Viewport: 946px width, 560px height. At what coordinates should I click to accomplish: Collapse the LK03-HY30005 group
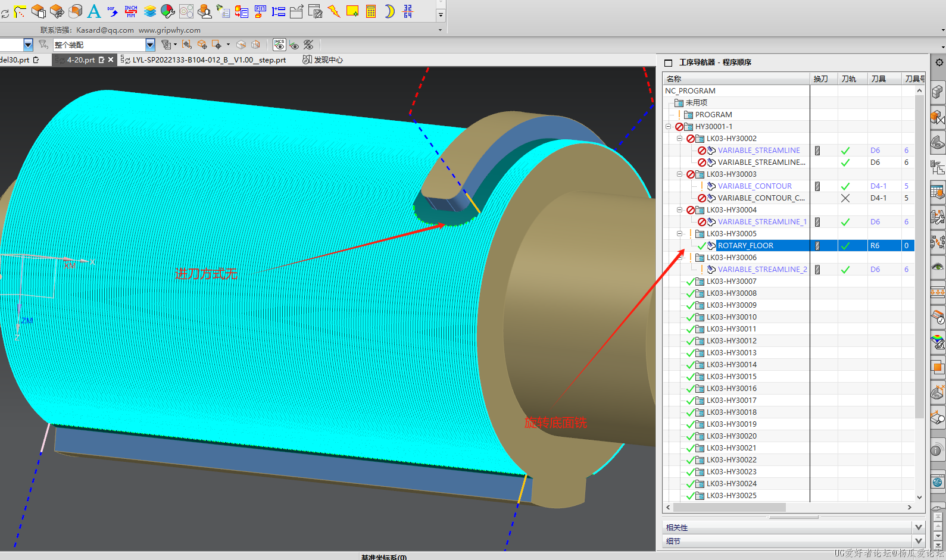(679, 233)
